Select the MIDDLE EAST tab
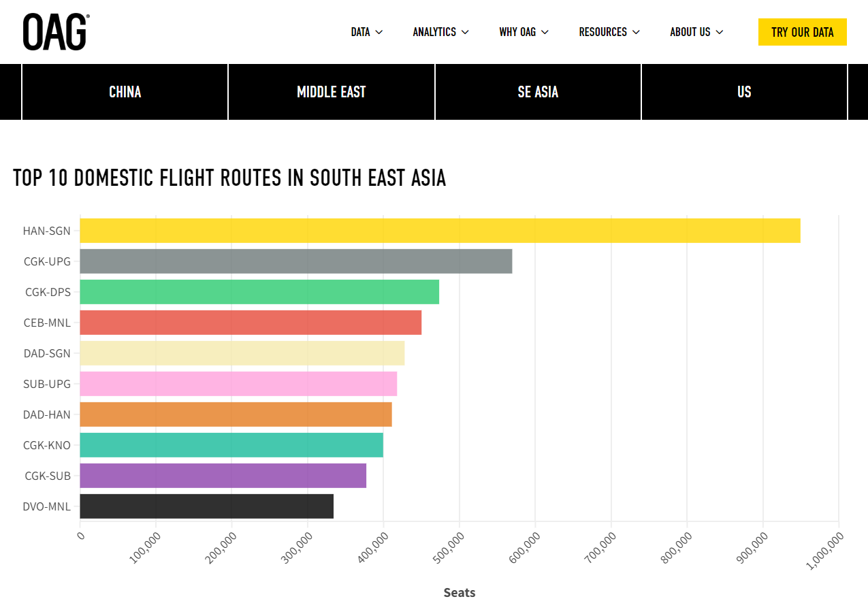This screenshot has width=868, height=601. point(332,92)
